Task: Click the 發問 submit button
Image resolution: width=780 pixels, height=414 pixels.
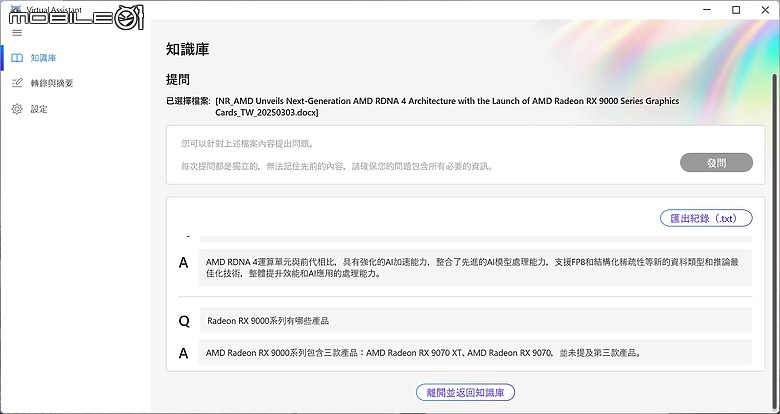Action: 716,163
